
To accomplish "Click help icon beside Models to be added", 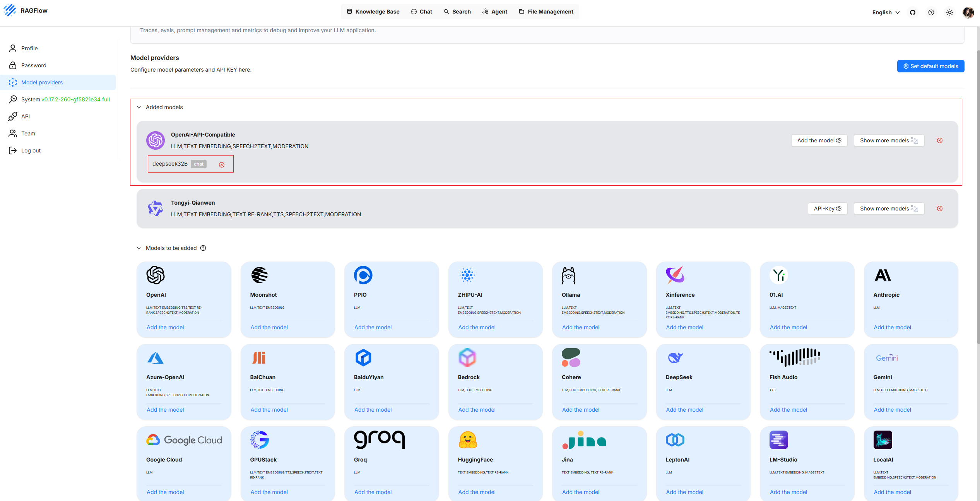I will point(203,248).
